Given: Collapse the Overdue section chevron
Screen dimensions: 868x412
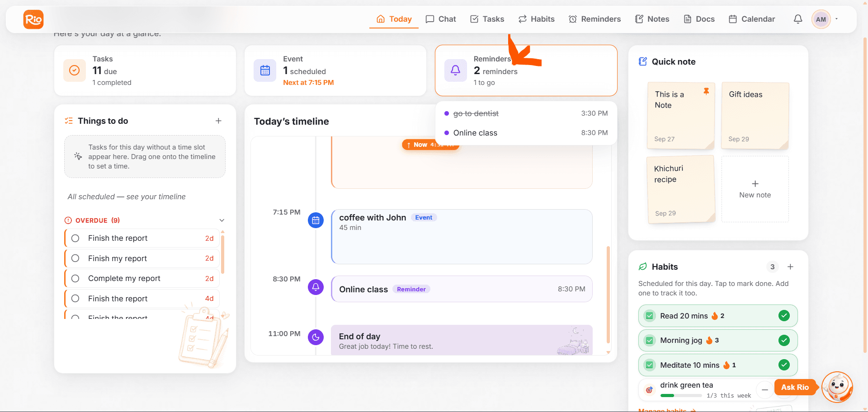Looking at the screenshot, I should coord(222,220).
